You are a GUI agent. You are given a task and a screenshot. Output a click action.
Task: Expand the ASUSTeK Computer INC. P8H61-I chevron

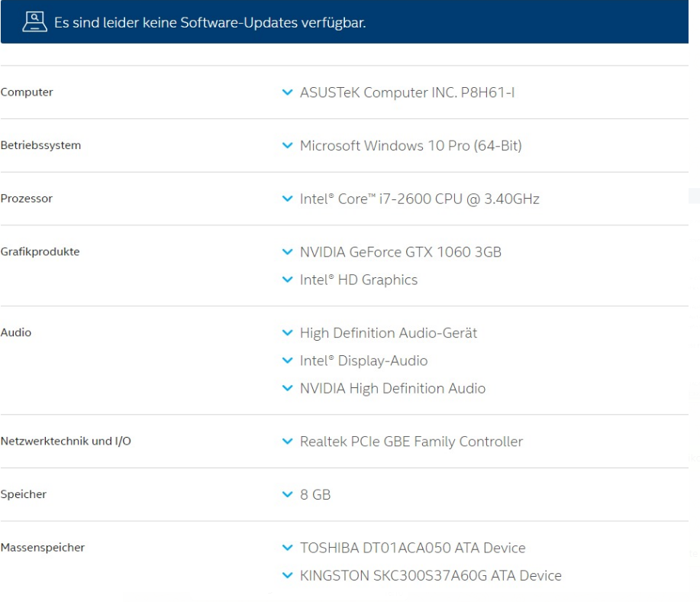(x=288, y=92)
